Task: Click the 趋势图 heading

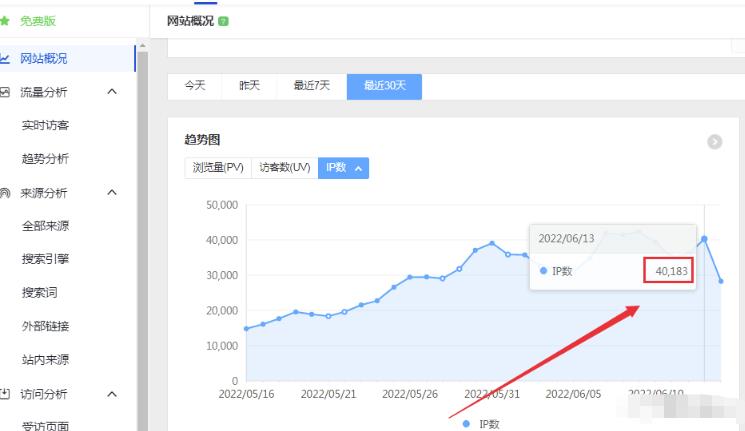Action: (x=202, y=140)
